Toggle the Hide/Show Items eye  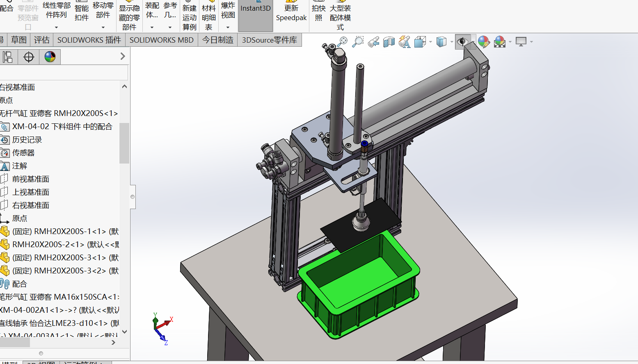[x=463, y=42]
